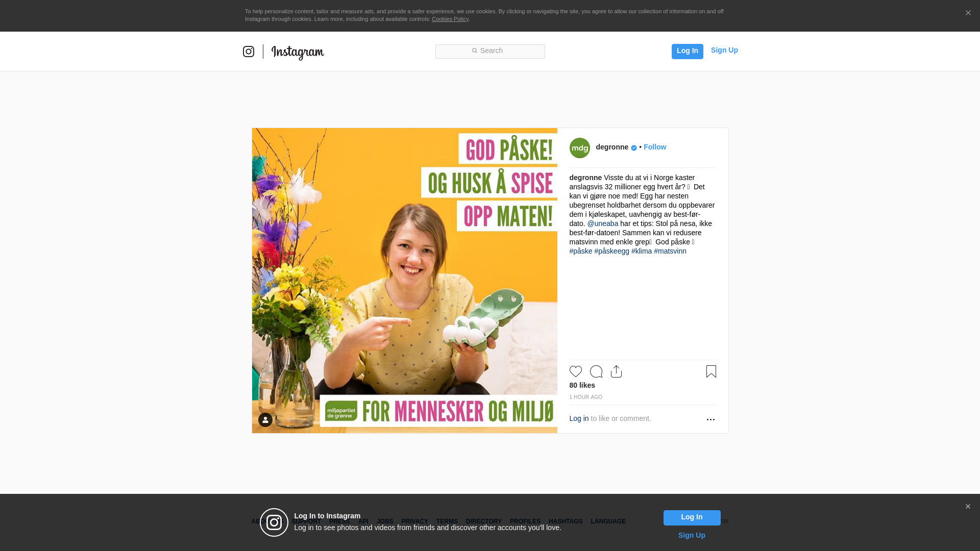980x551 pixels.
Task: Click Sign Up link in header
Action: pyautogui.click(x=724, y=50)
